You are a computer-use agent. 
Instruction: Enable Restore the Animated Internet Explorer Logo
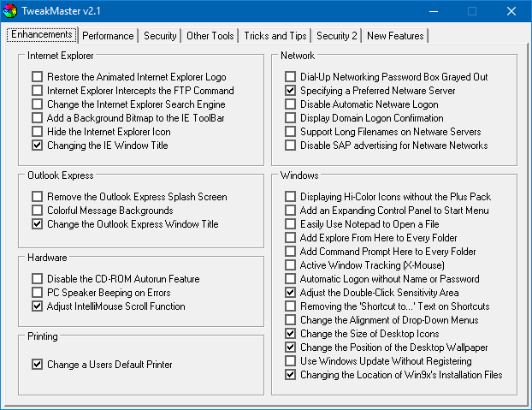[x=38, y=77]
